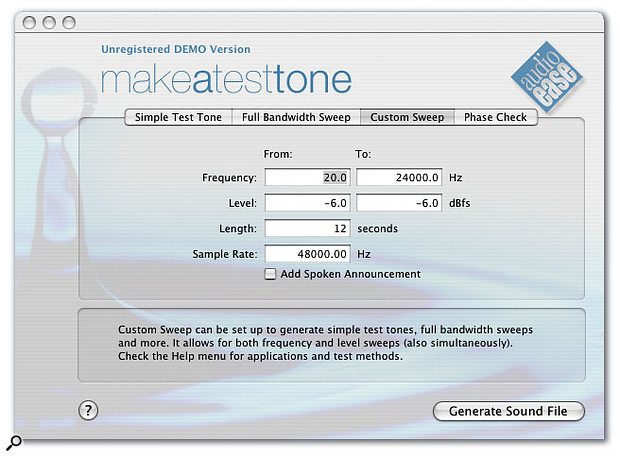620x457 pixels.
Task: Click the dBfs unit label
Action: (459, 203)
